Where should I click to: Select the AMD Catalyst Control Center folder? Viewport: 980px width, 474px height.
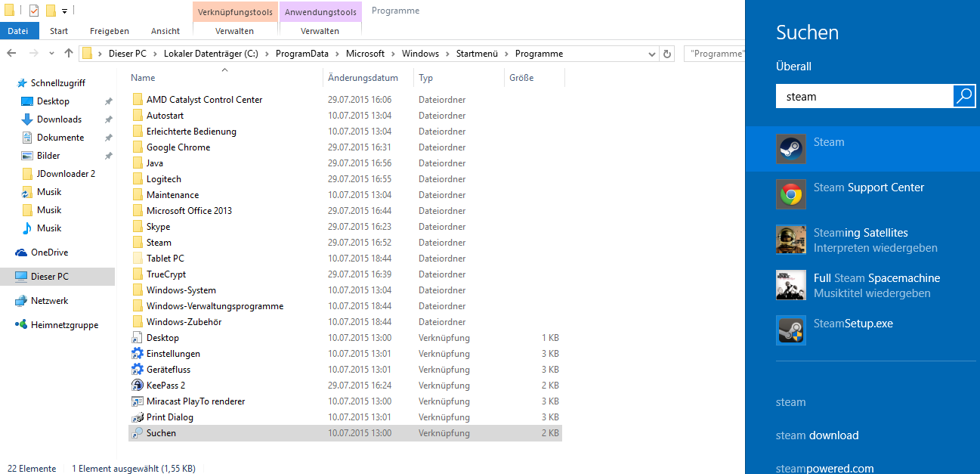pos(204,100)
